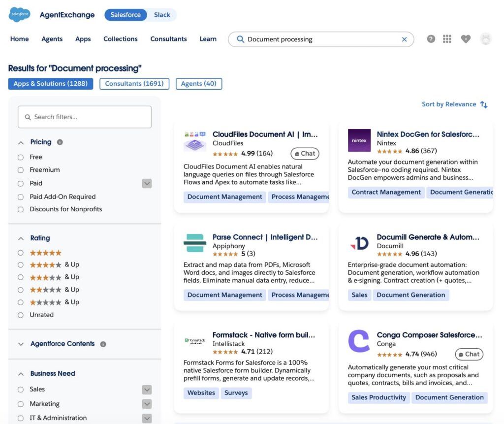Screen dimensions: 504x424
Task: Check IT & Administration filter
Action: coord(21,418)
